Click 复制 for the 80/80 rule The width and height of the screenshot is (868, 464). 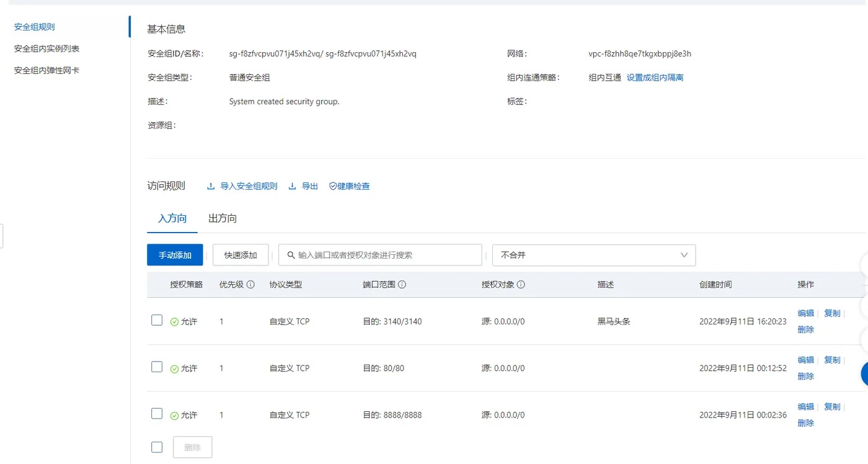tap(832, 360)
